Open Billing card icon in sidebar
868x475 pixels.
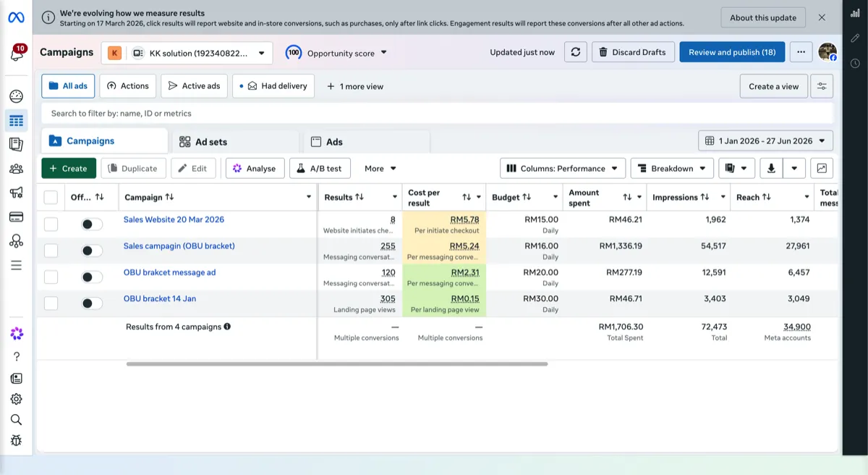point(16,217)
